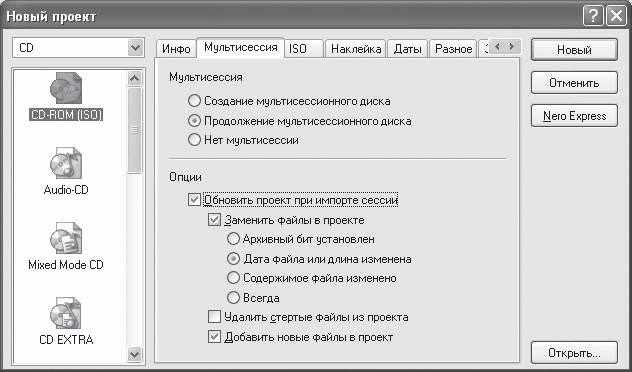Switch to the ISO tab
632x372 pixels.
pyautogui.click(x=304, y=49)
